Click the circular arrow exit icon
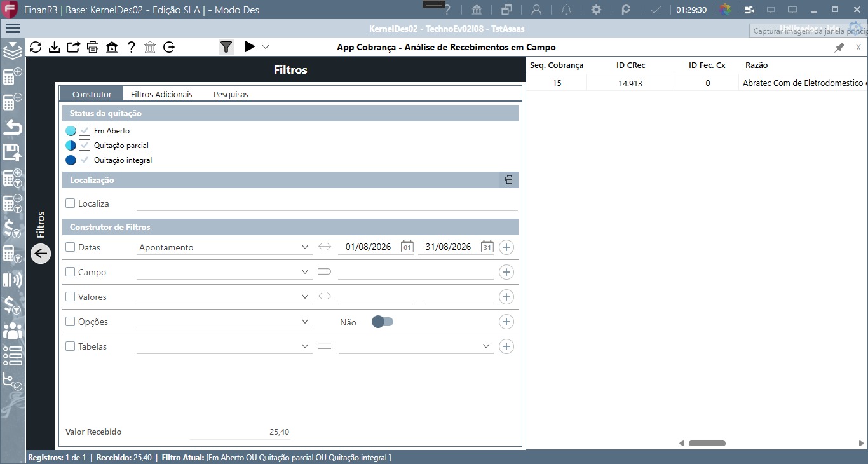Image resolution: width=868 pixels, height=464 pixels. point(169,47)
